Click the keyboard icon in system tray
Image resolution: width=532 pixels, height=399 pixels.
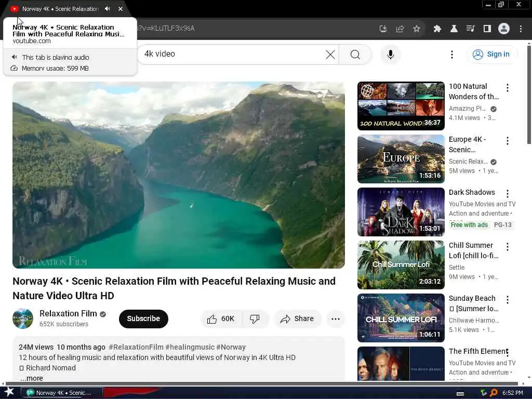click(460, 394)
